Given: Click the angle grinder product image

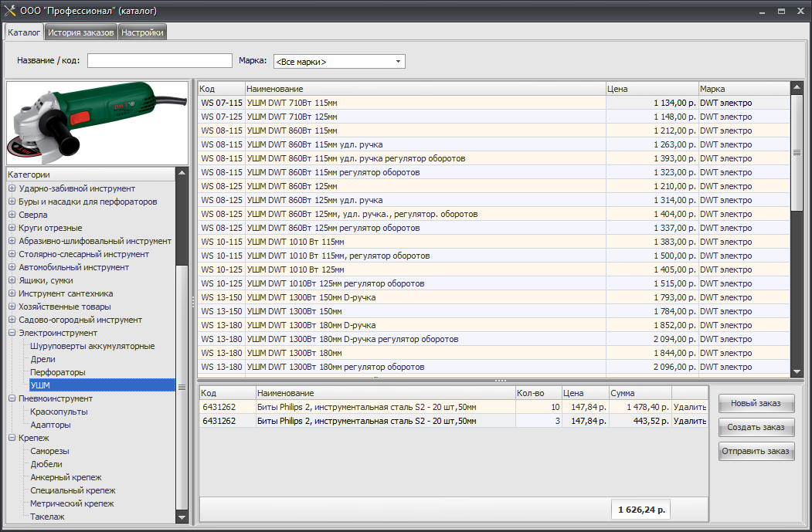Looking at the screenshot, I should [97, 124].
